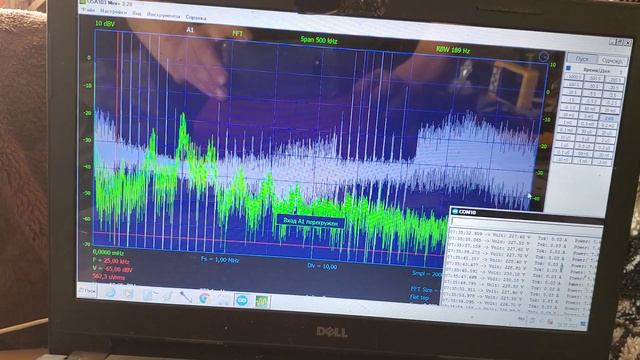Open the Справка menu
Viewport: 640px width, 360px height.
196,18
